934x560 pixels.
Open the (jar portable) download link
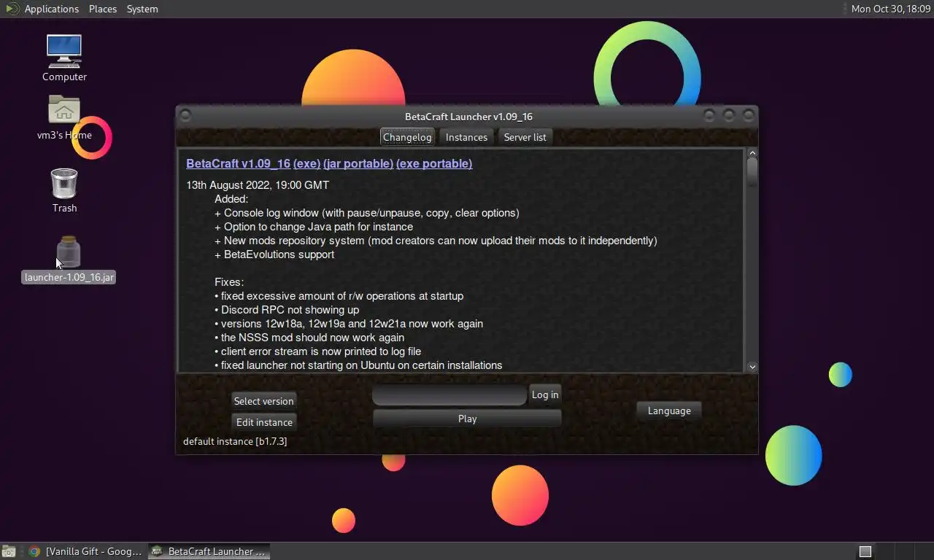(x=358, y=163)
